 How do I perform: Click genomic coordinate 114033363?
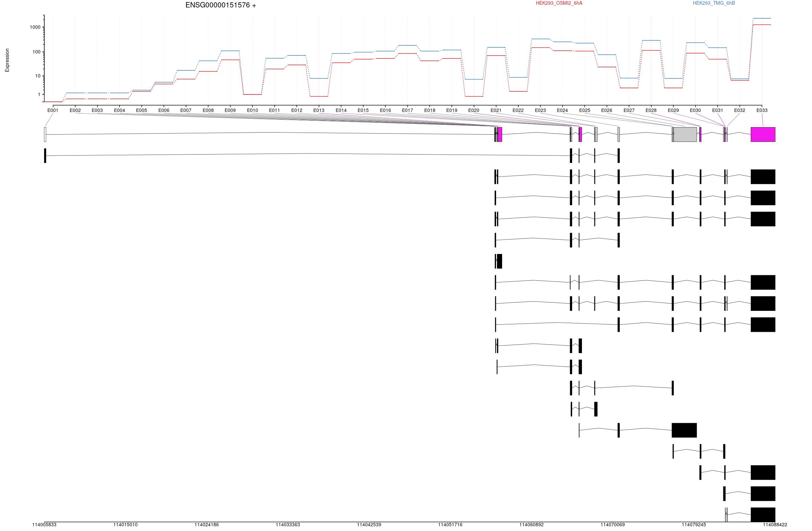pos(288,525)
